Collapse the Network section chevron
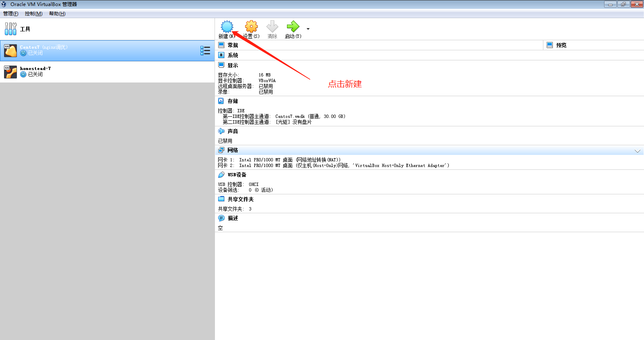The height and width of the screenshot is (340, 644). [x=638, y=151]
